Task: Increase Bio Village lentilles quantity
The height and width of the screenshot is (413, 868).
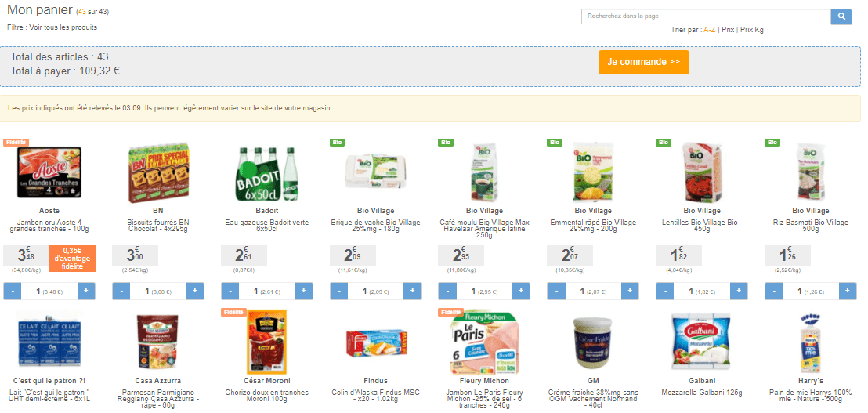Action: pyautogui.click(x=739, y=292)
